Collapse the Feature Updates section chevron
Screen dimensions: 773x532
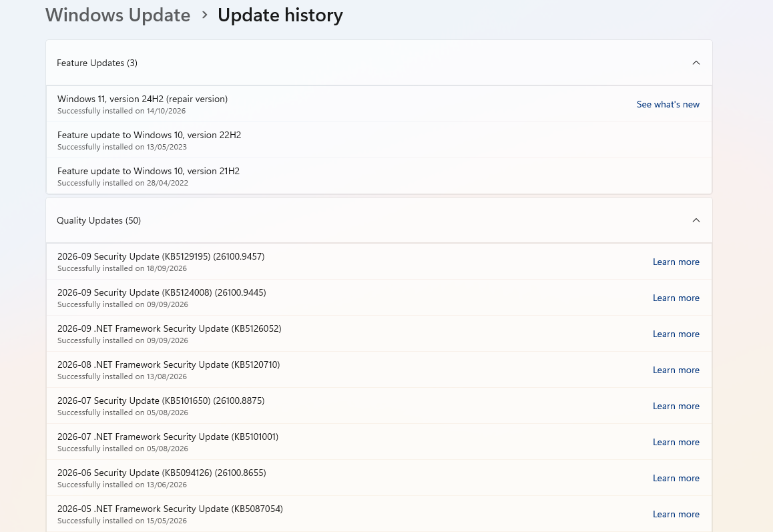[696, 63]
